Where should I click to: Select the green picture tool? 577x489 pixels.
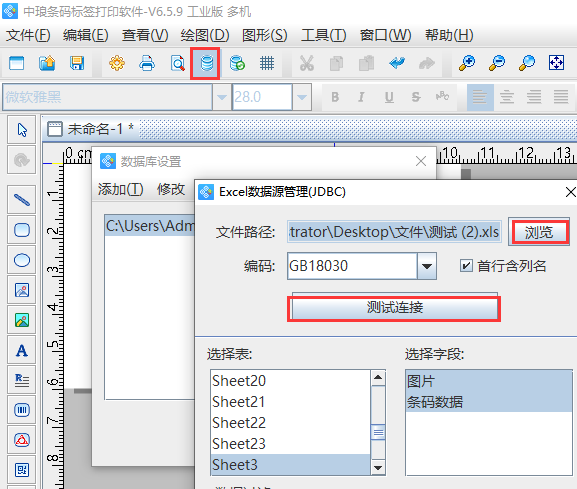[22, 320]
